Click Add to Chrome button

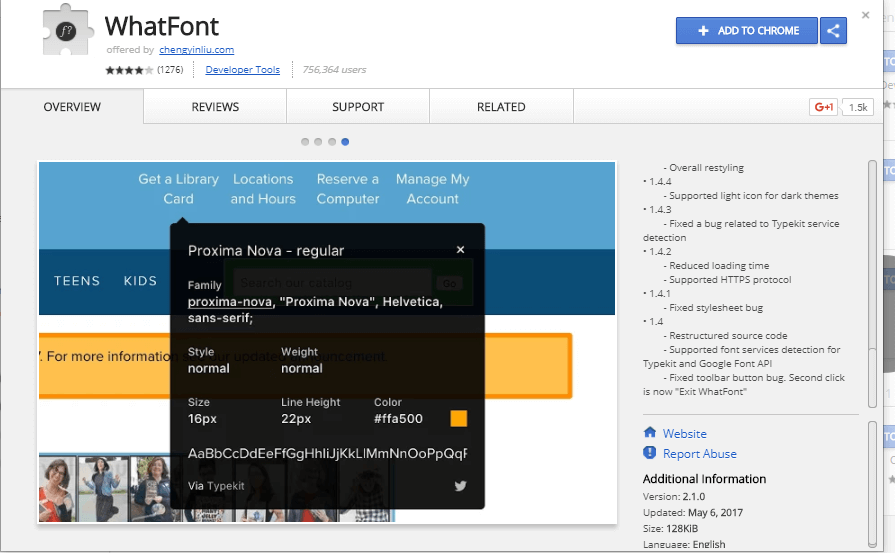coord(747,31)
